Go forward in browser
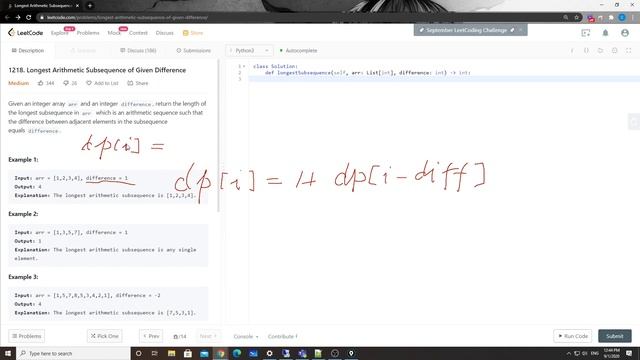This screenshot has height=360, width=640. click(18, 18)
